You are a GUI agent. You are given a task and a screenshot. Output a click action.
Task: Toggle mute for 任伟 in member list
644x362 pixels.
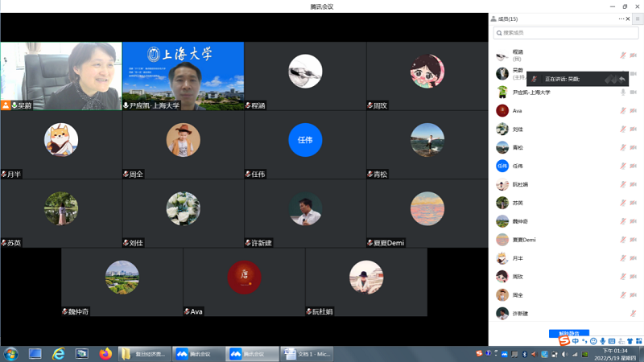pos(623,167)
